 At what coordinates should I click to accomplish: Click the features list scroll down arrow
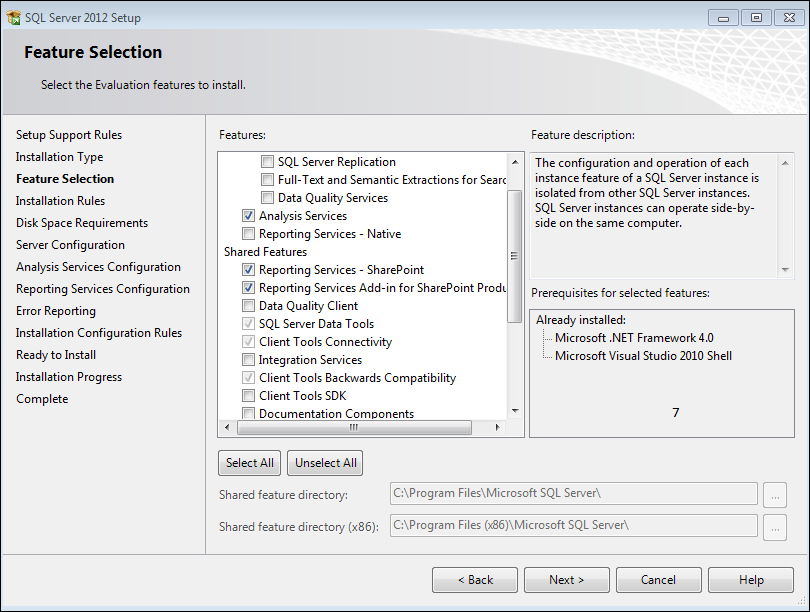515,411
